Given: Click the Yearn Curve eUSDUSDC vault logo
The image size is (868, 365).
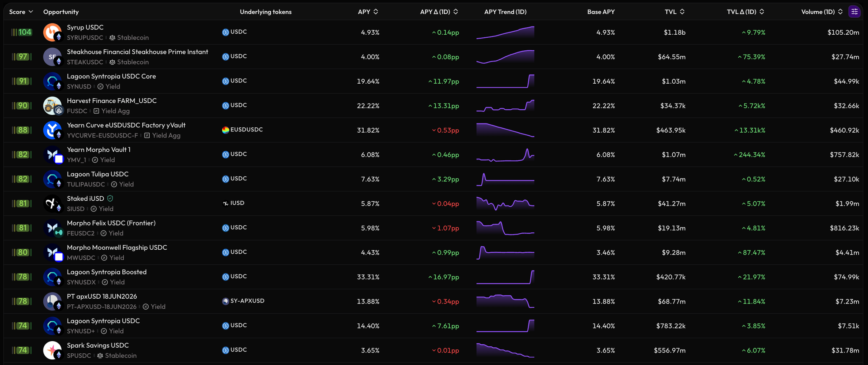Looking at the screenshot, I should [x=53, y=130].
